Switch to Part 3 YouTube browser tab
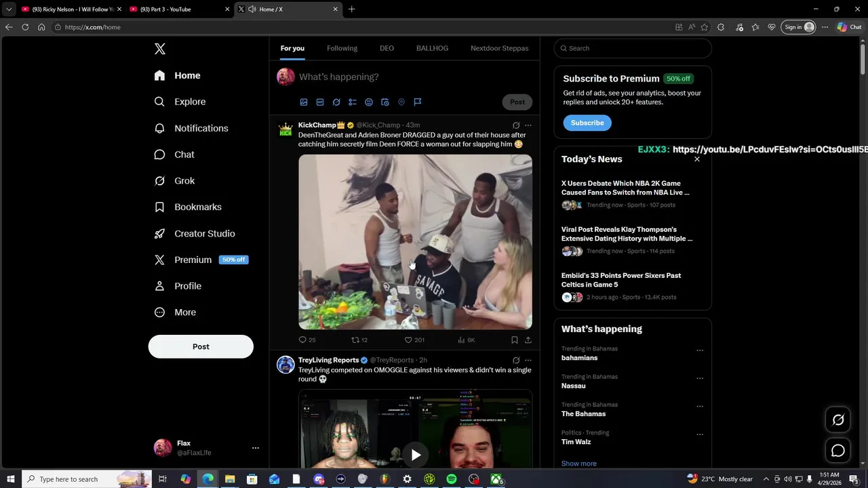The height and width of the screenshot is (488, 868). click(x=178, y=9)
